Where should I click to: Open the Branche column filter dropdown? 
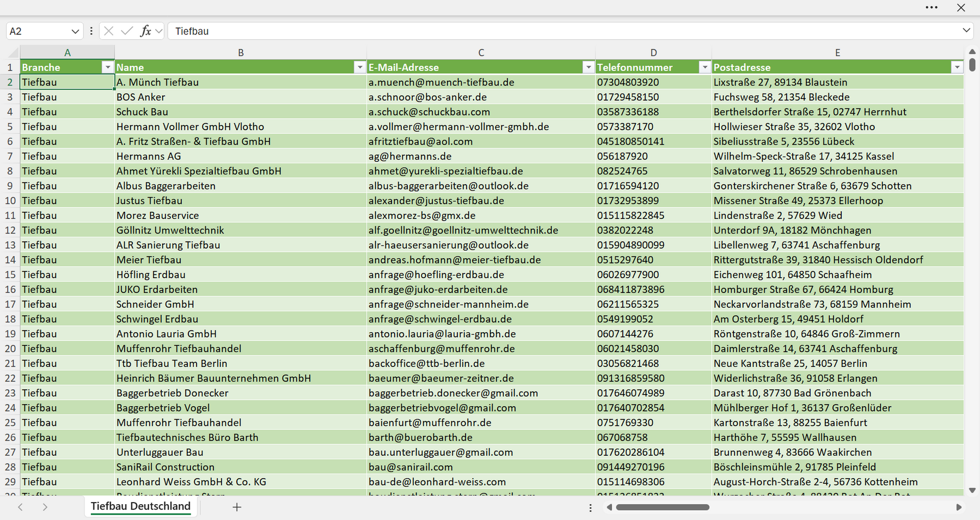(x=108, y=67)
